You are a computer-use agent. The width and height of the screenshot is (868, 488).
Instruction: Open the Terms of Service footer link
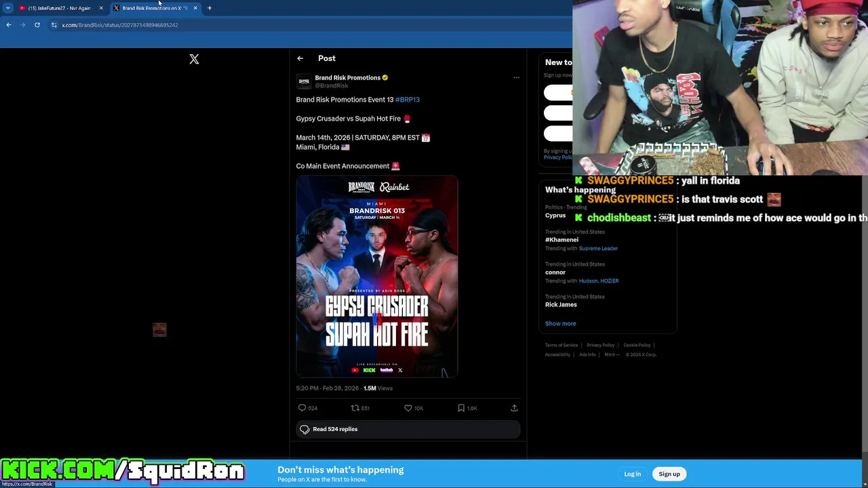561,345
